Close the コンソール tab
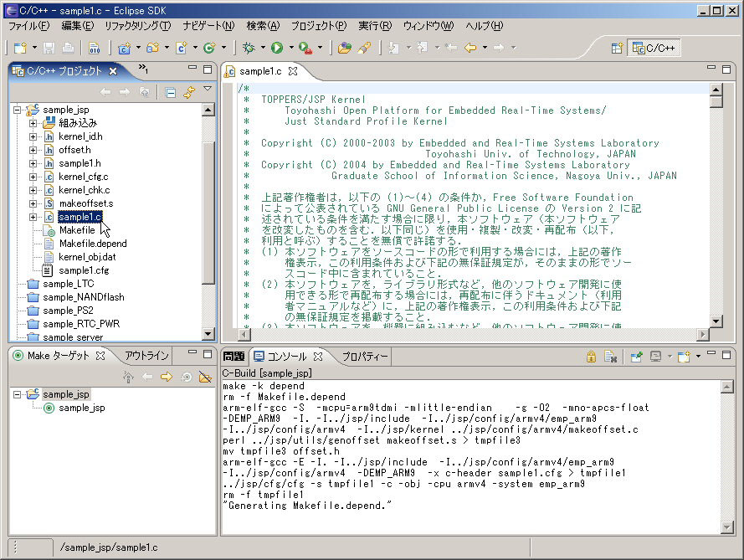The width and height of the screenshot is (744, 560). point(318,357)
